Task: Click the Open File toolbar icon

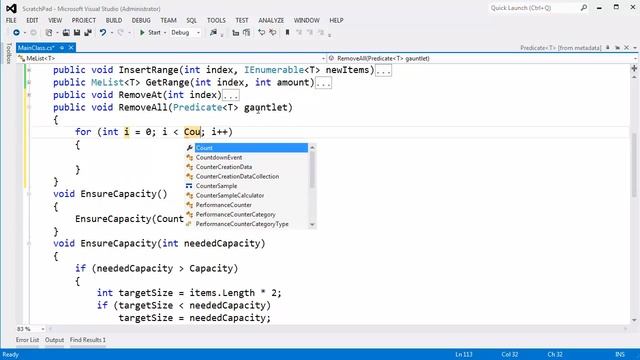Action: pos(66,33)
